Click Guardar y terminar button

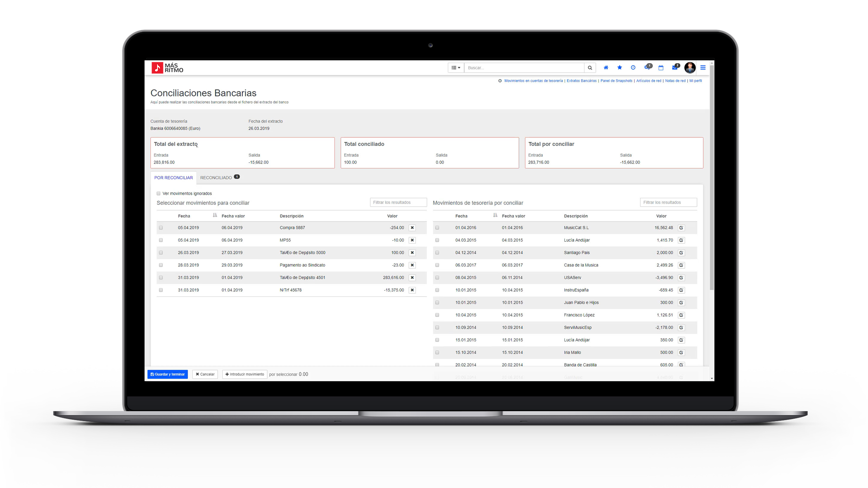(x=167, y=374)
